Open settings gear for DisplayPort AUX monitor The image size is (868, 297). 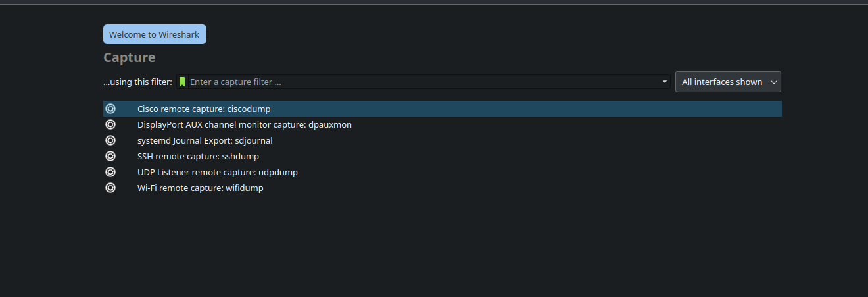point(110,124)
